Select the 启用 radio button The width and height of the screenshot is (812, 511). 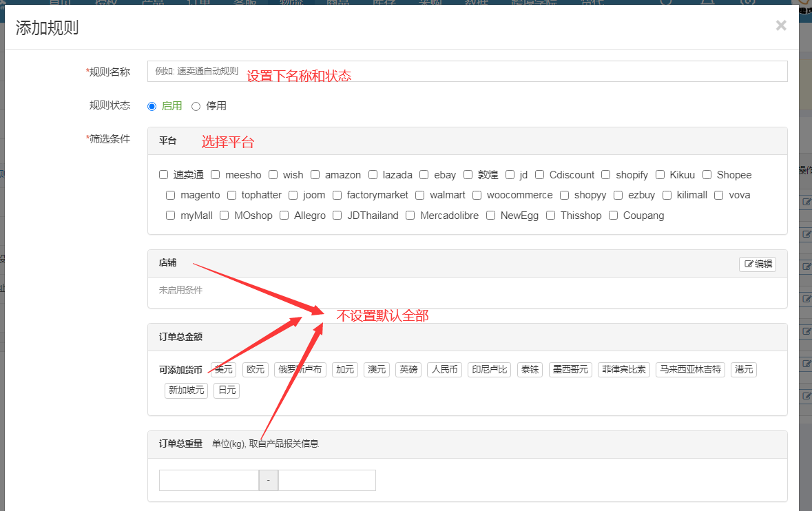click(x=152, y=106)
